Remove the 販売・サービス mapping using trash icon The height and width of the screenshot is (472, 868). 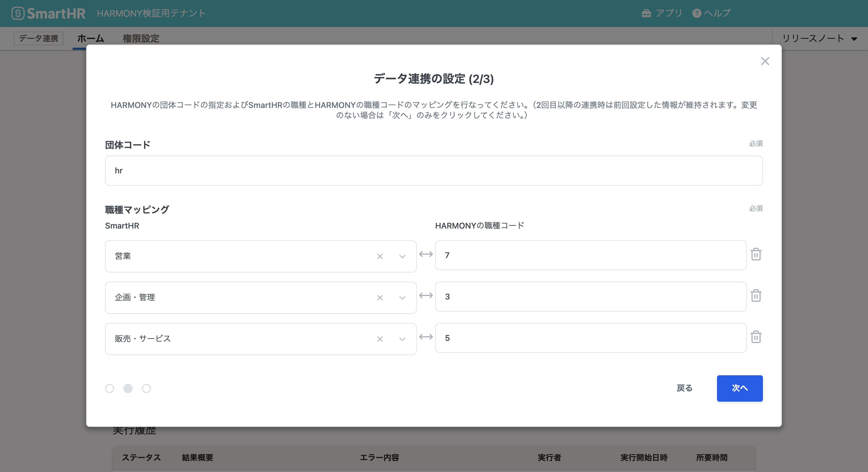coord(756,337)
